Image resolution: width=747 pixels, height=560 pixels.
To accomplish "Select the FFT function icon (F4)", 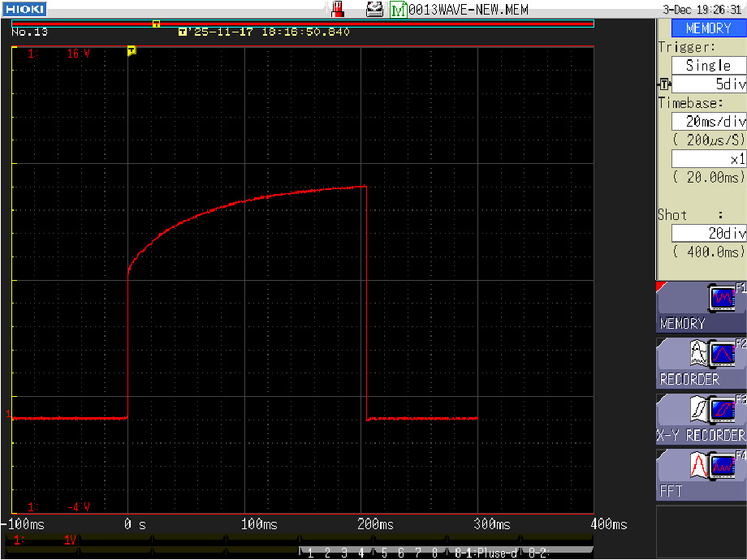I will [701, 475].
